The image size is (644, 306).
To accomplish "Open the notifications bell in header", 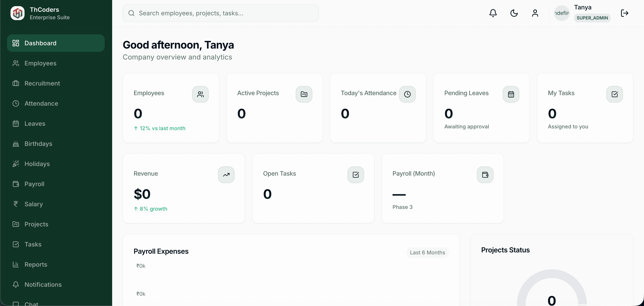I will tap(493, 13).
